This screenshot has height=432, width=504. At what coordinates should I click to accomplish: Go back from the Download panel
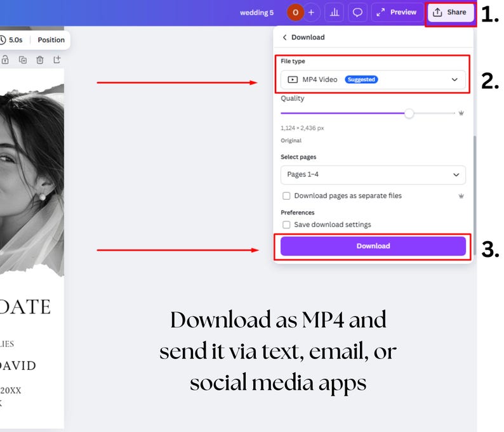pos(284,37)
